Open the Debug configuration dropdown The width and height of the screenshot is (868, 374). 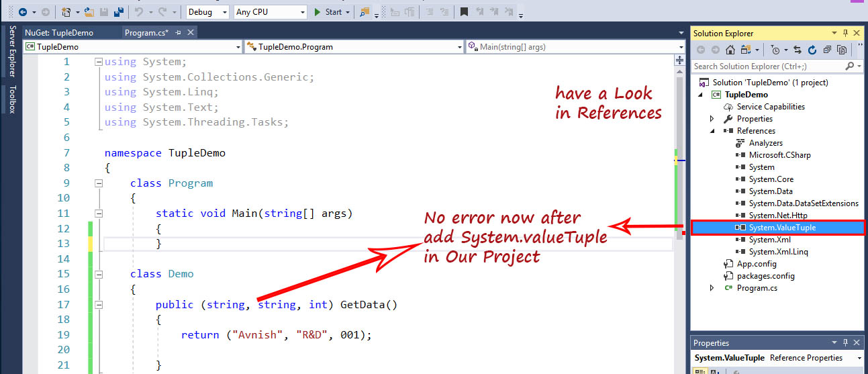tap(224, 12)
